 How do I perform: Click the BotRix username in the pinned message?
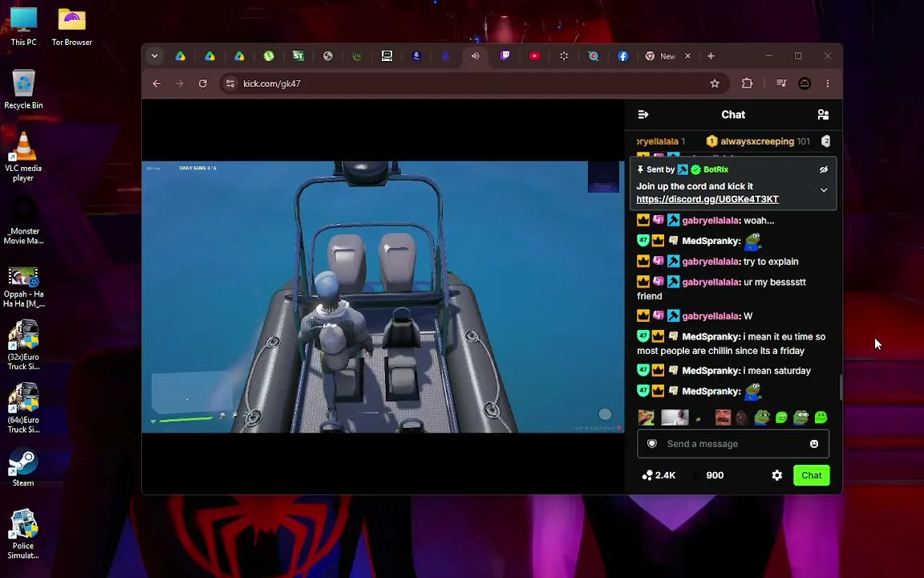715,169
